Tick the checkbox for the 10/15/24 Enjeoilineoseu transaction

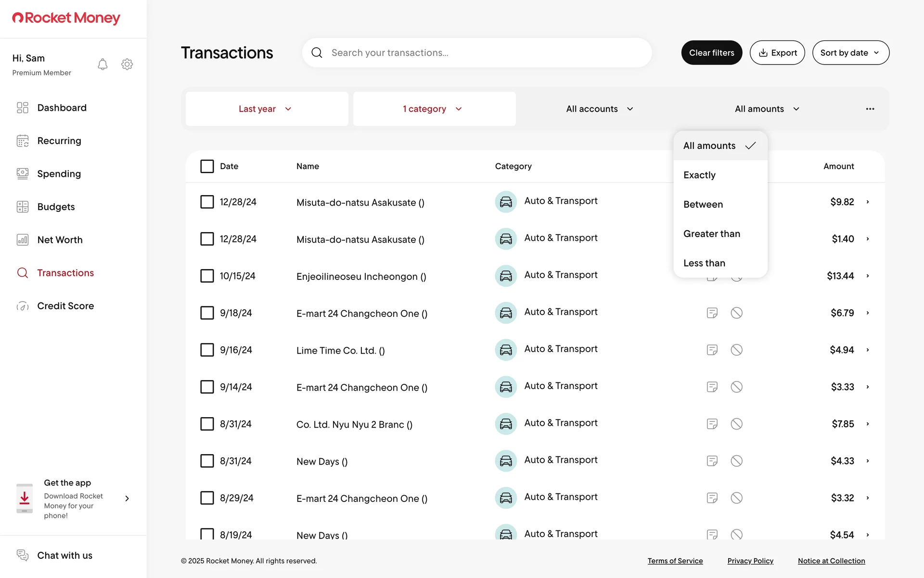point(207,276)
